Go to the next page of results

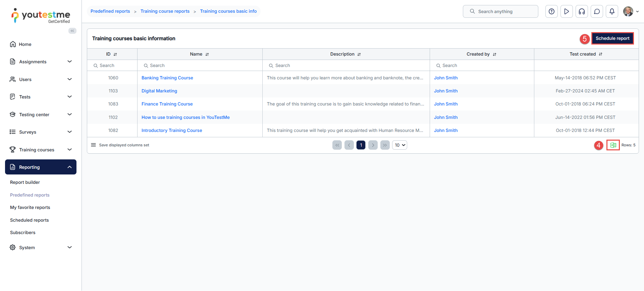(373, 145)
